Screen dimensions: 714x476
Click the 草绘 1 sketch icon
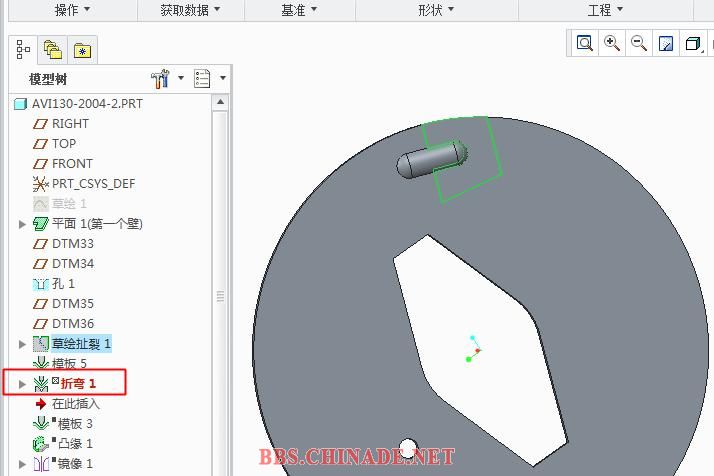click(41, 204)
